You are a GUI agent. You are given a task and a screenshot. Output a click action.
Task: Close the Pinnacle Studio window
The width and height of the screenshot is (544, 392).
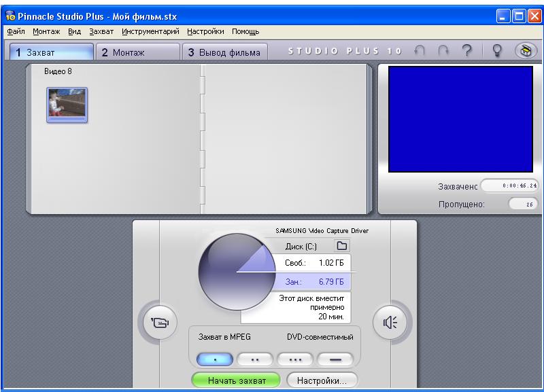(x=534, y=16)
